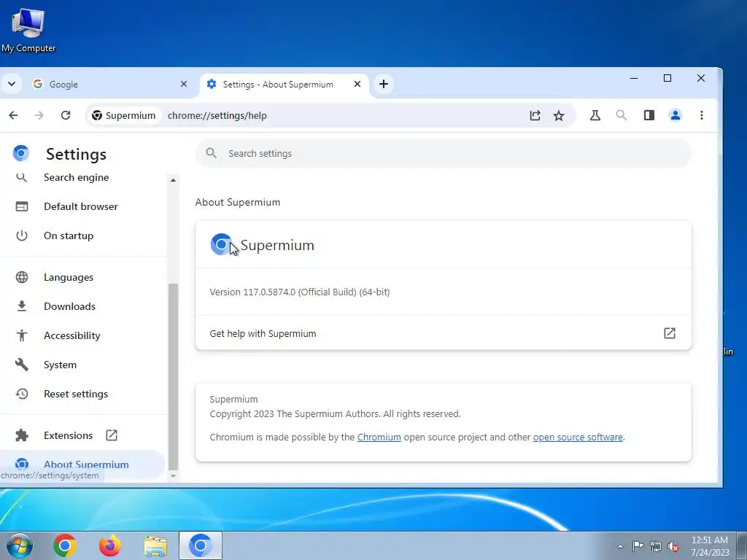Launch Google Chrome from taskbar

[x=65, y=545]
